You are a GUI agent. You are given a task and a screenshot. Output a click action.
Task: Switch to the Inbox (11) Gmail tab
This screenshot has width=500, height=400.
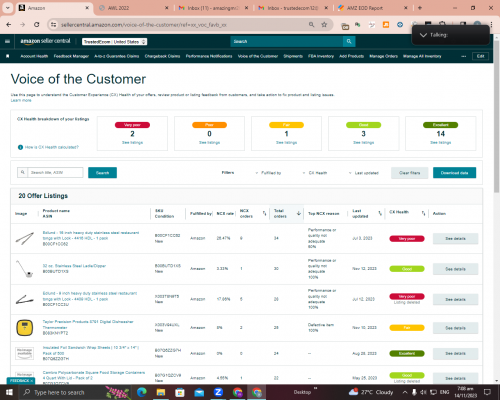pos(214,8)
